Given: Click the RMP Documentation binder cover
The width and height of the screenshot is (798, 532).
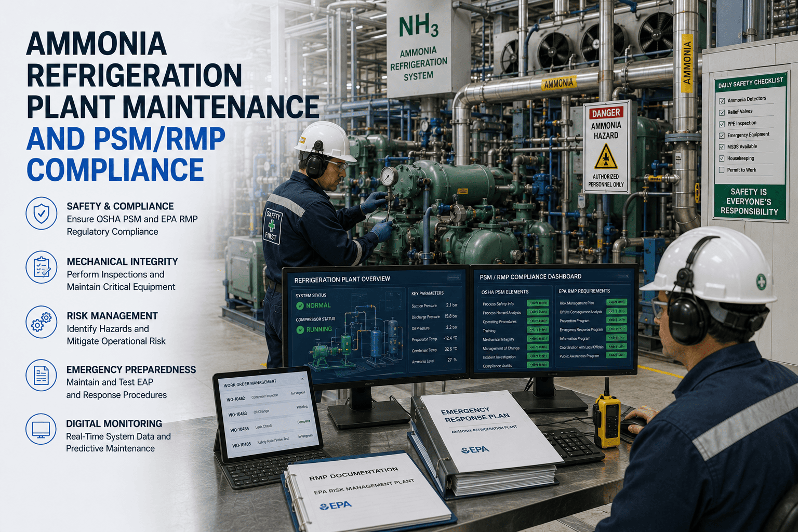Looking at the screenshot, I should (367, 492).
